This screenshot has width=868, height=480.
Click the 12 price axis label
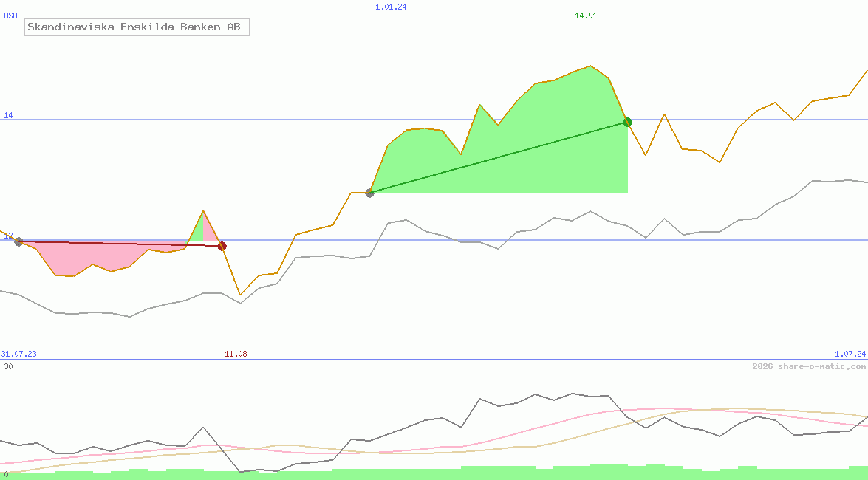[x=8, y=236]
